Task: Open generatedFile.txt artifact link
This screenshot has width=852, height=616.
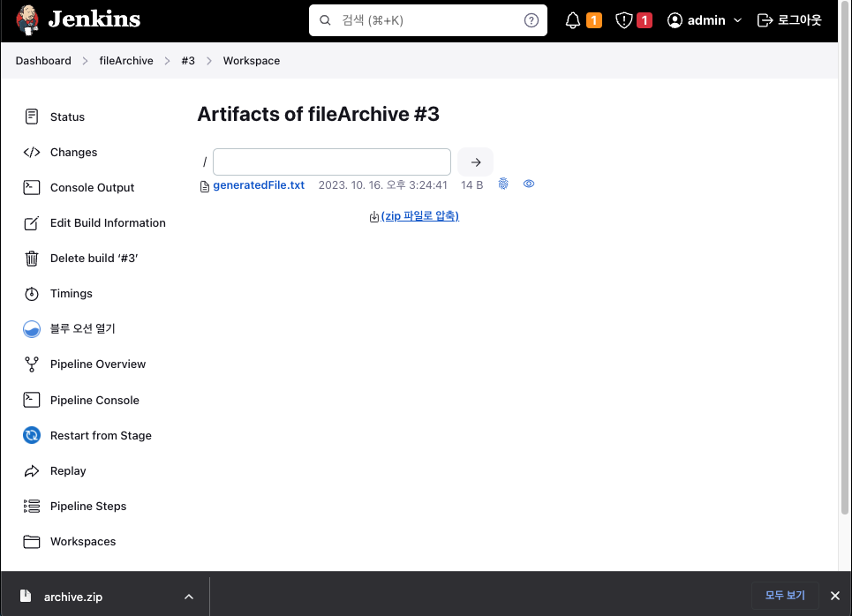Action: pos(259,185)
